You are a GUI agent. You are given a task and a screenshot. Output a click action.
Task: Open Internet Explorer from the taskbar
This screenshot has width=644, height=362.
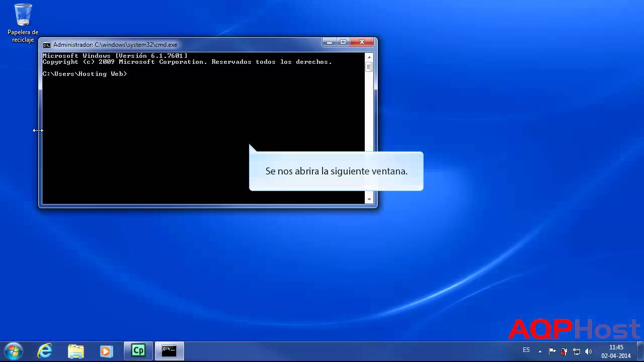44,350
